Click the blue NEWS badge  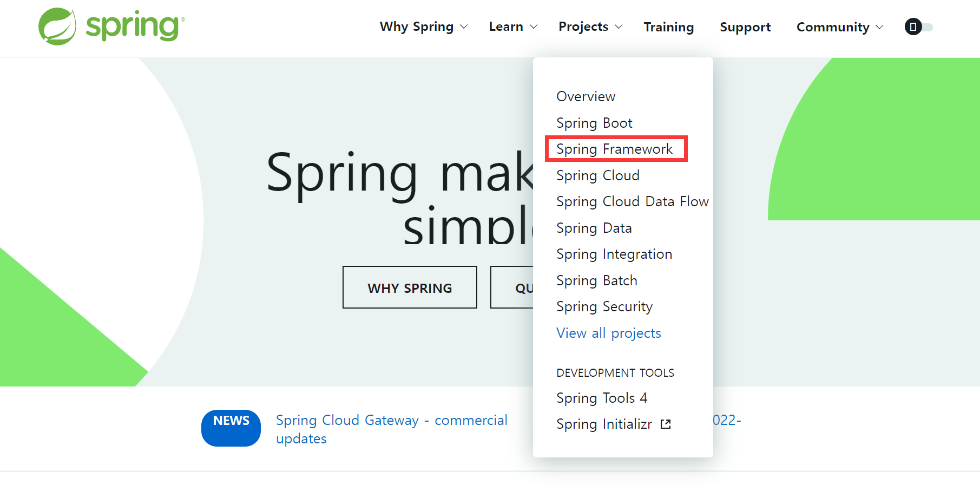coord(231,428)
